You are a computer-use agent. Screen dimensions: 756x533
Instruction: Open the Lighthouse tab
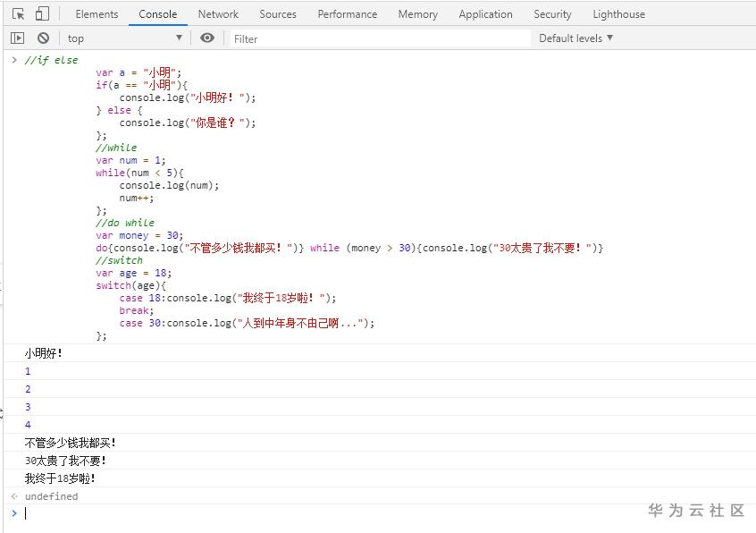[618, 14]
